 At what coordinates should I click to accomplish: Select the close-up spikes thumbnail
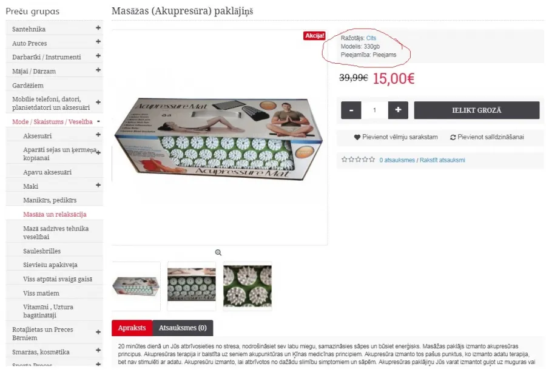point(248,286)
